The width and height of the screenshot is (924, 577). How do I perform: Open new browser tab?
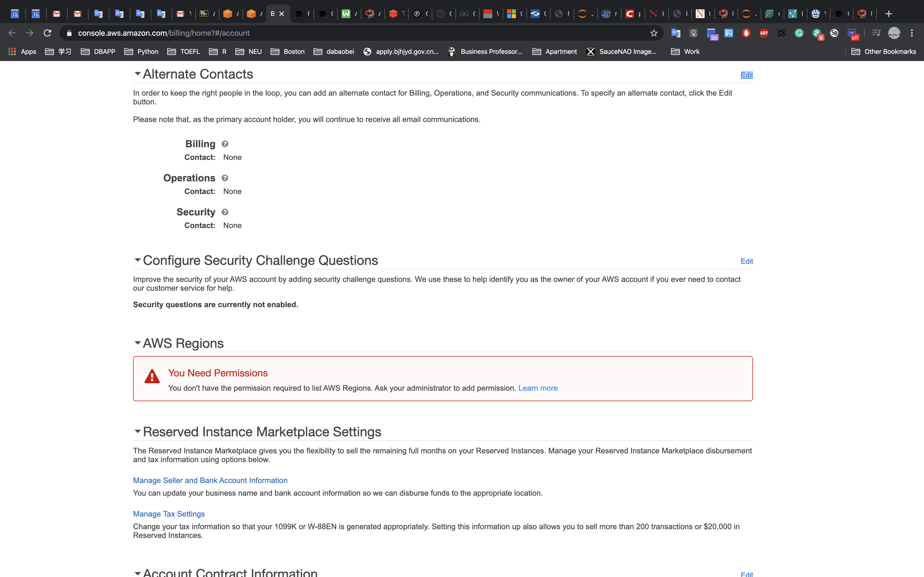coord(889,14)
